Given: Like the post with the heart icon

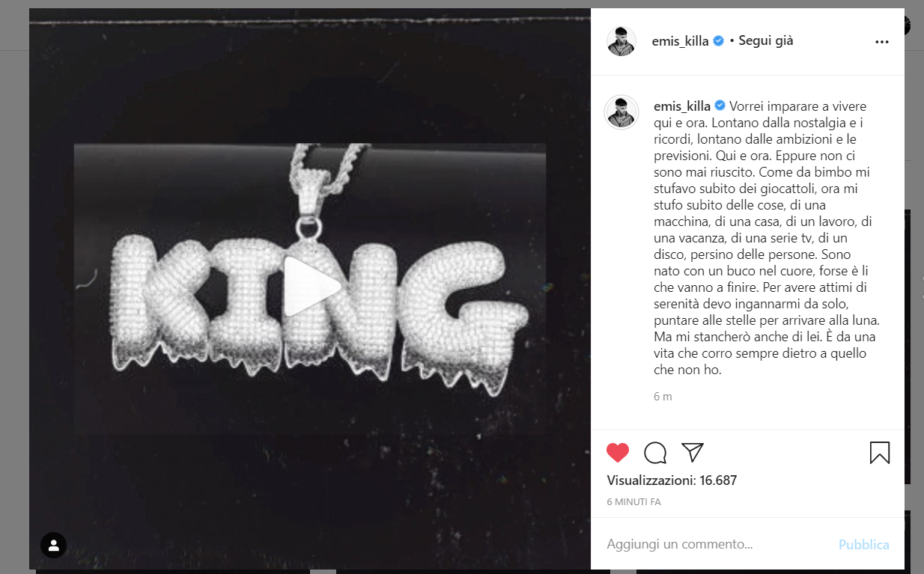Looking at the screenshot, I should (x=618, y=453).
